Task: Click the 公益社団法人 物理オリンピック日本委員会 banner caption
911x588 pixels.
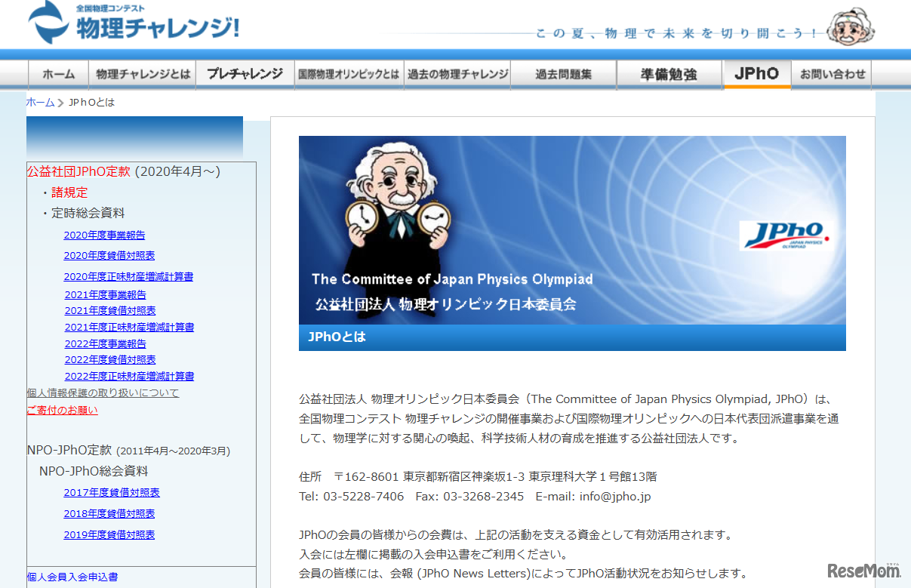Action: click(445, 304)
